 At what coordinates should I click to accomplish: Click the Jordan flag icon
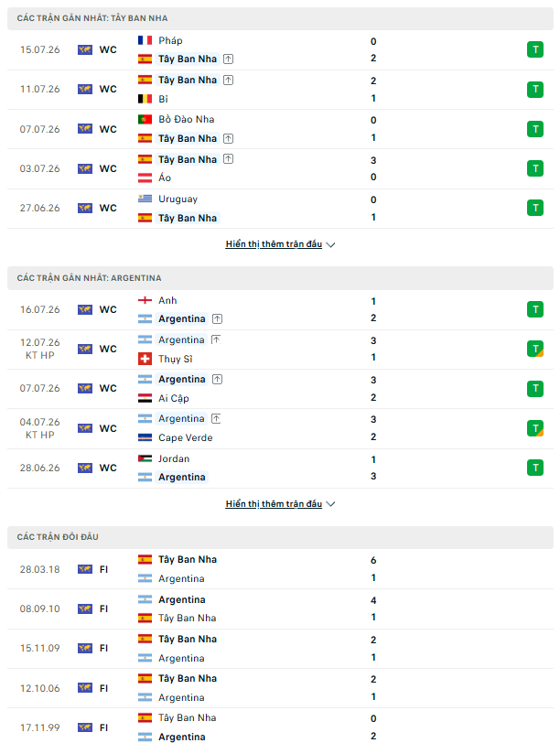(145, 458)
